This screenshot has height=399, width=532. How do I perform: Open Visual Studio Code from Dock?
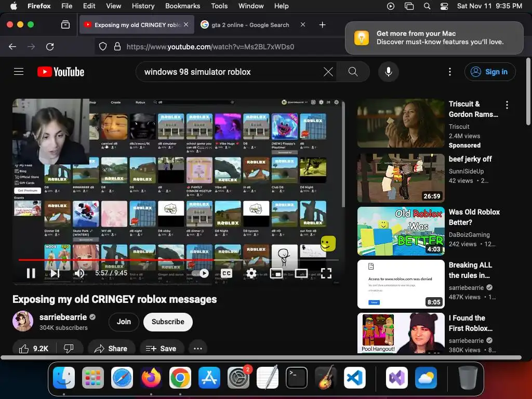tap(354, 378)
